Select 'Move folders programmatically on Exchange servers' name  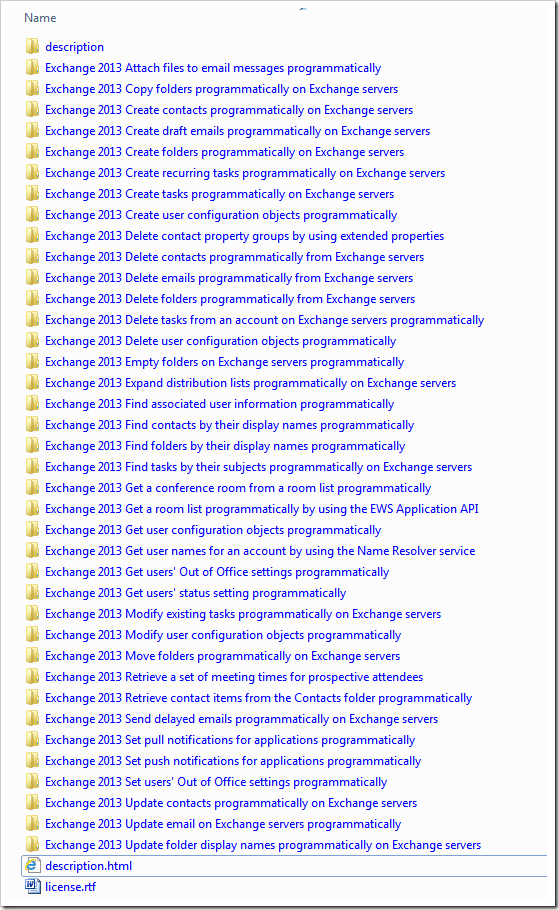[x=222, y=656]
